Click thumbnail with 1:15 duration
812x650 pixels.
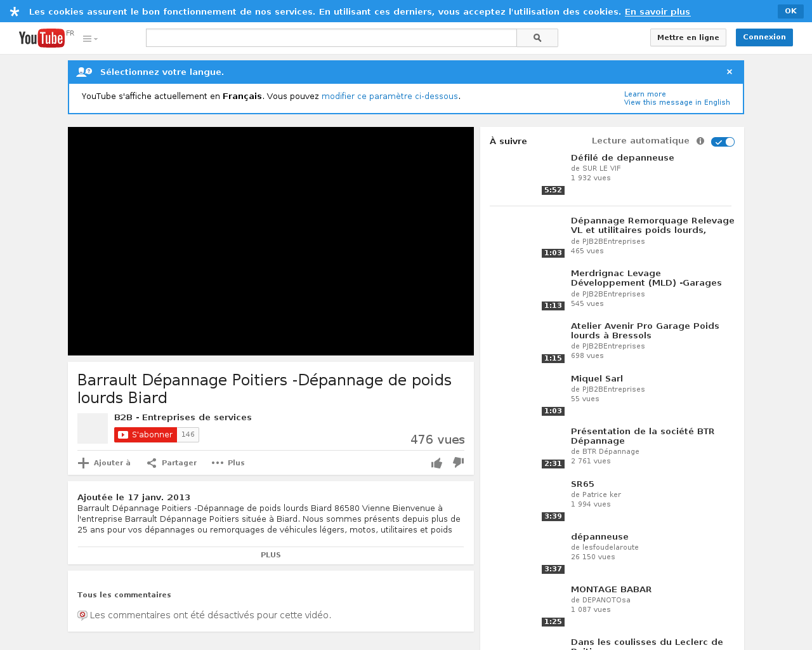click(527, 342)
